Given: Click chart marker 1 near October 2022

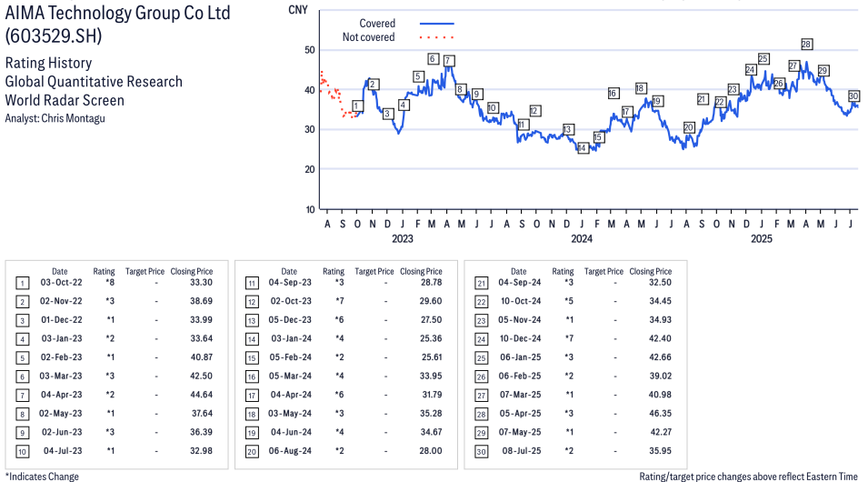Looking at the screenshot, I should point(357,105).
